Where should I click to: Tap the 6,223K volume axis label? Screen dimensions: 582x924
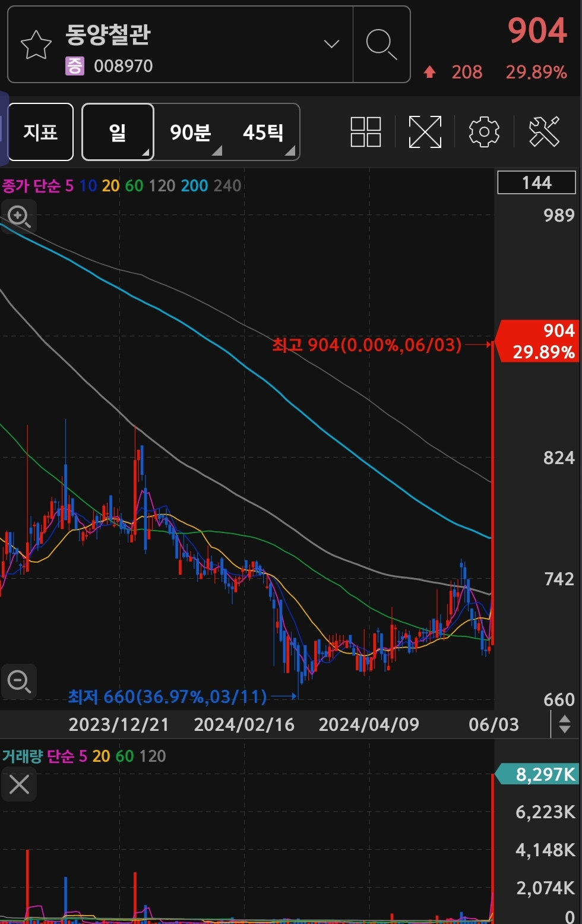545,812
